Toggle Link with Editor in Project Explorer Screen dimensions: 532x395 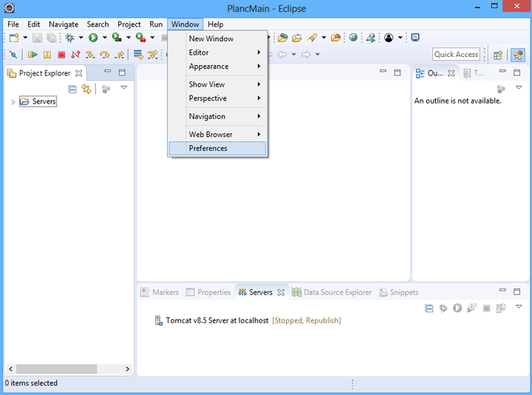(x=86, y=89)
